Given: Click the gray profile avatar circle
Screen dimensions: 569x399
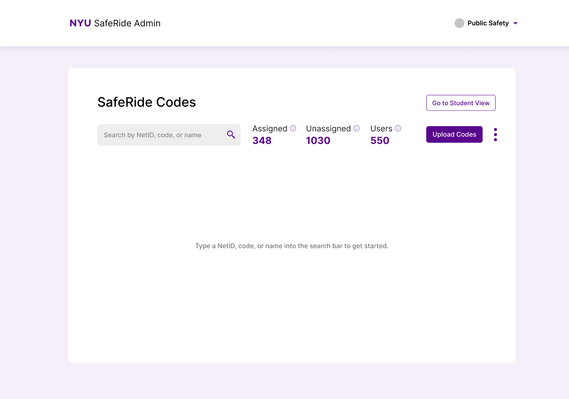Looking at the screenshot, I should click(x=459, y=23).
